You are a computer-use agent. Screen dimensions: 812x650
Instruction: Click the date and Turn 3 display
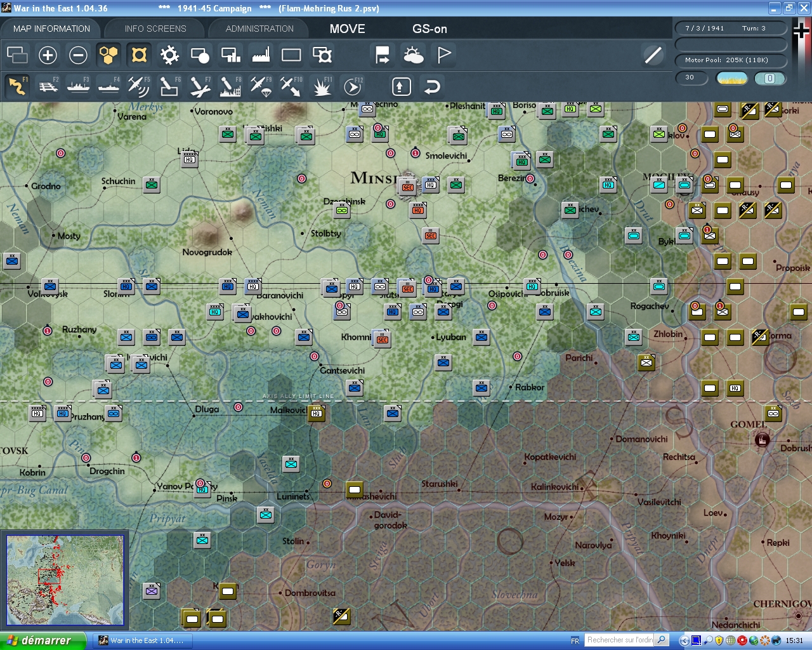731,28
